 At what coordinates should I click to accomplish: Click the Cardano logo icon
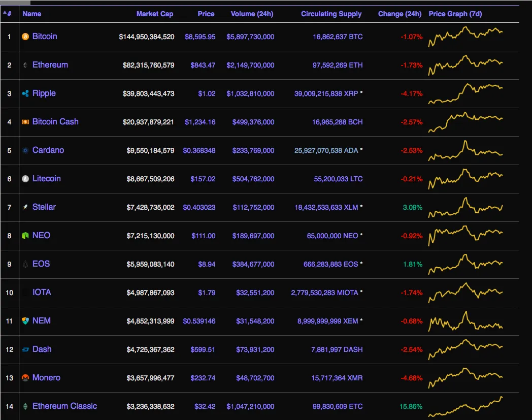coord(25,150)
